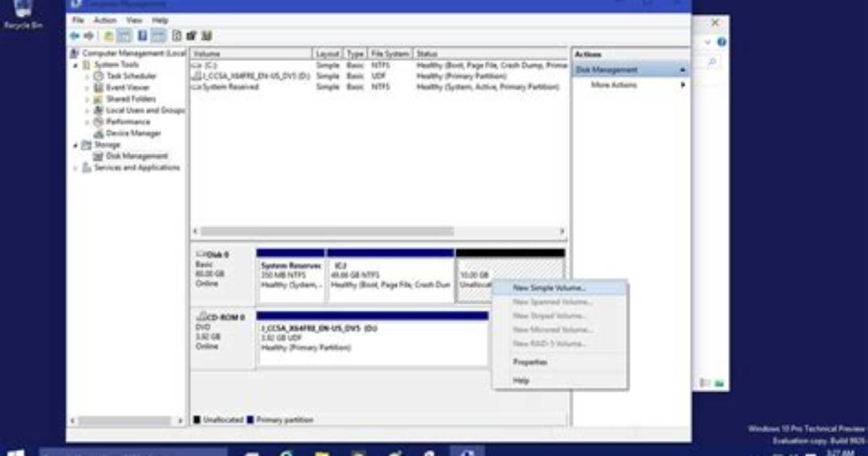The image size is (868, 456).
Task: Click left arrow of volume list scrollbar
Action: point(195,231)
